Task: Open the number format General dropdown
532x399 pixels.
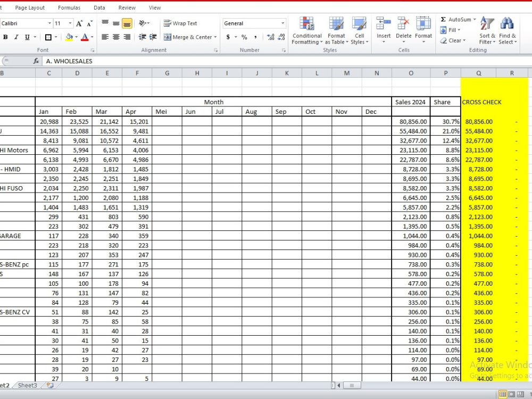Action: pyautogui.click(x=282, y=23)
